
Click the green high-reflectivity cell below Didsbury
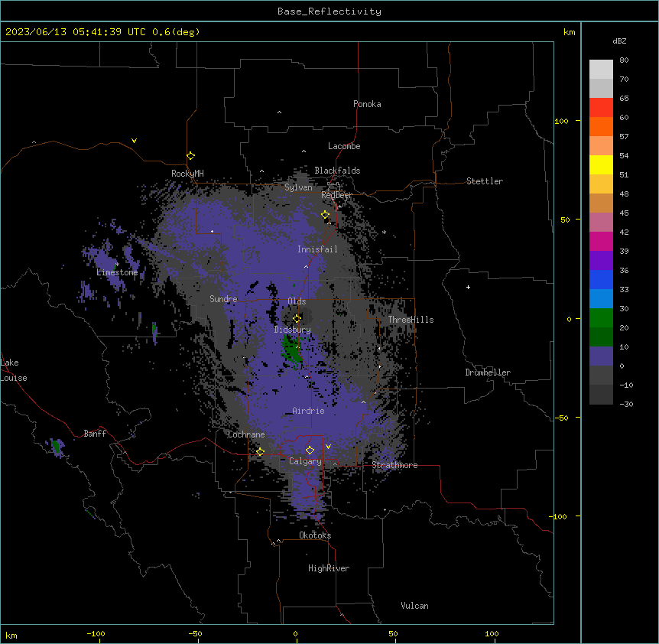pos(292,349)
